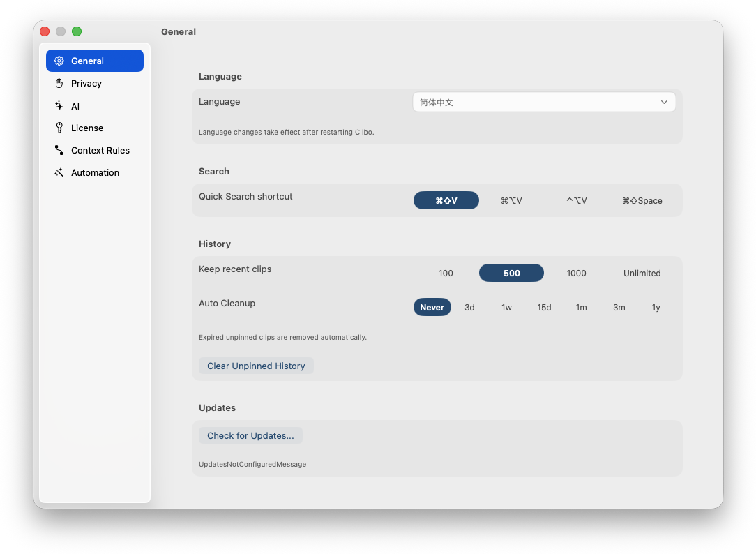The width and height of the screenshot is (756, 554).
Task: Click the Privacy hand icon
Action: pos(59,84)
